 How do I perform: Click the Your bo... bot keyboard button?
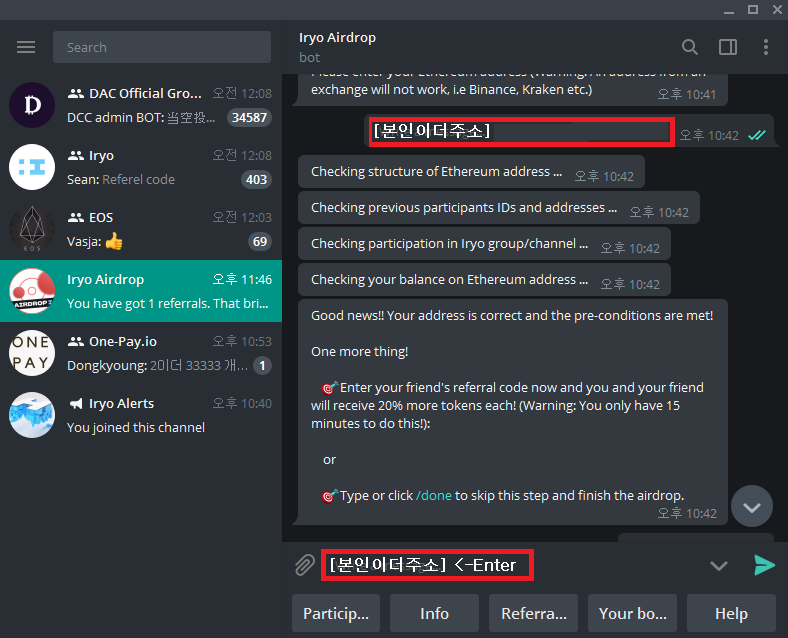632,613
